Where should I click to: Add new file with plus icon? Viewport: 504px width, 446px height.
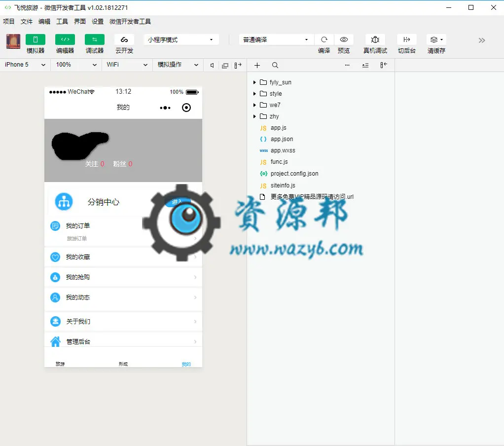point(257,65)
